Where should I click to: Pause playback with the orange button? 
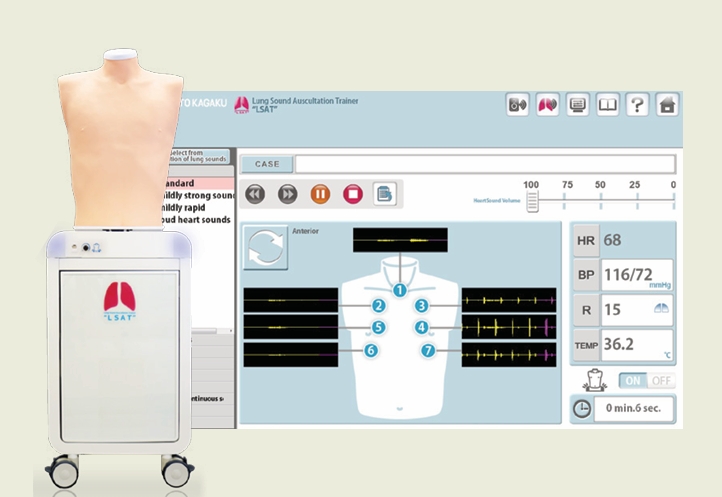coord(320,194)
